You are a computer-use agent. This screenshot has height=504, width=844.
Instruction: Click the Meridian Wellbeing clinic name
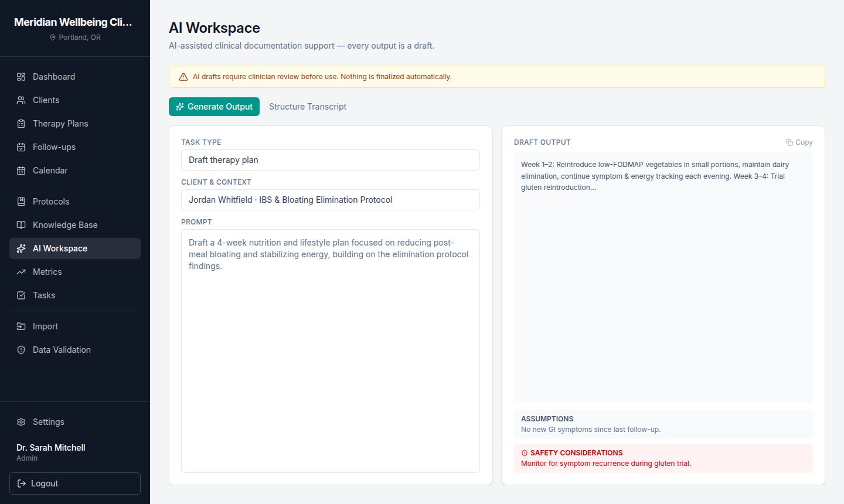(73, 22)
